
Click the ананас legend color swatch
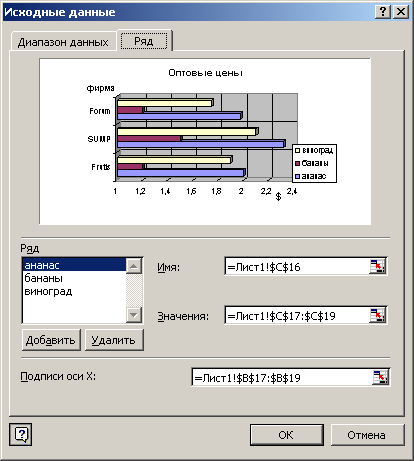point(298,176)
